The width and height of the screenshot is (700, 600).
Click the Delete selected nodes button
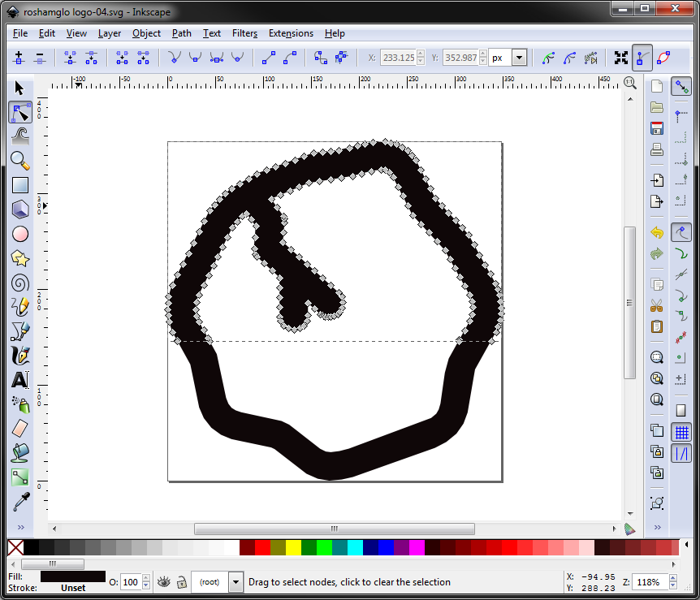tap(40, 58)
